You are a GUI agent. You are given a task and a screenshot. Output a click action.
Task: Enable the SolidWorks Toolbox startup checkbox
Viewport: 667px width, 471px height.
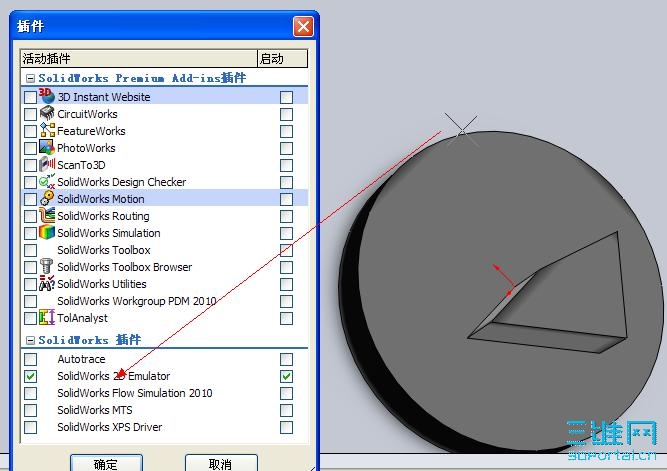tap(286, 250)
